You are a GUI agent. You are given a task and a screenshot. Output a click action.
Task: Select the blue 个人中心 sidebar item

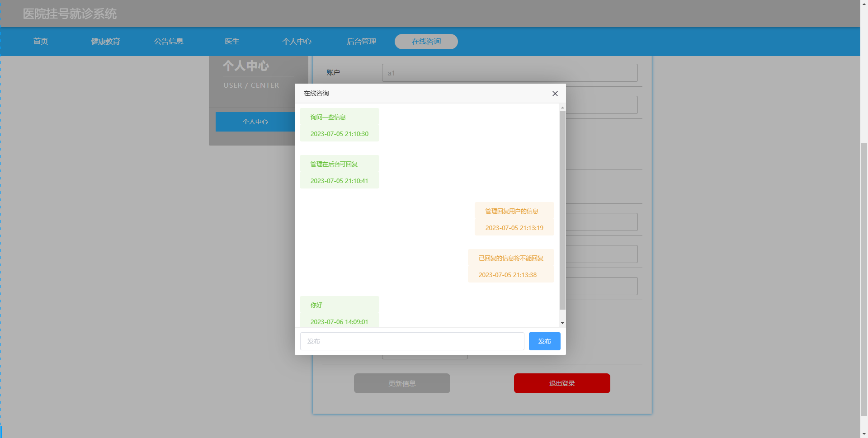pos(255,122)
